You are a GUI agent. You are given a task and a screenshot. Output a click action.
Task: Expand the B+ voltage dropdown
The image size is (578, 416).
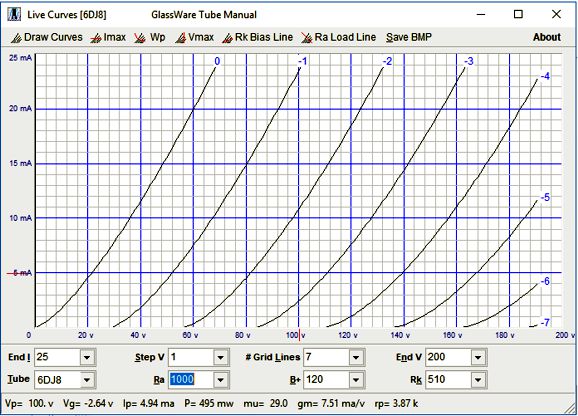click(356, 380)
